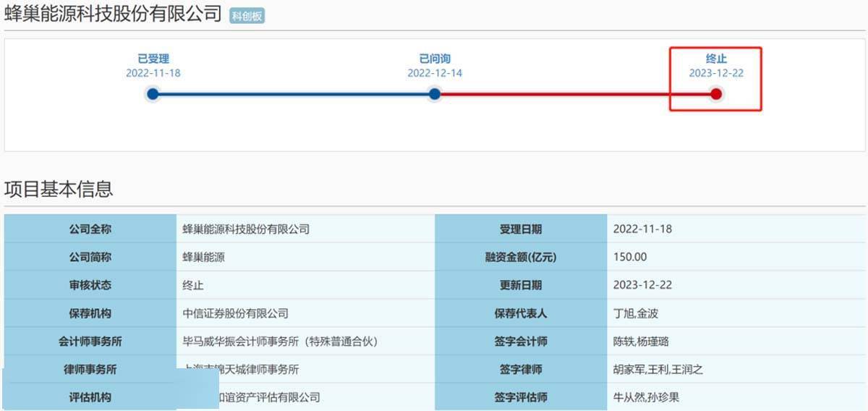Click the 律师事务所 header cell
The height and width of the screenshot is (411, 868).
tap(90, 369)
